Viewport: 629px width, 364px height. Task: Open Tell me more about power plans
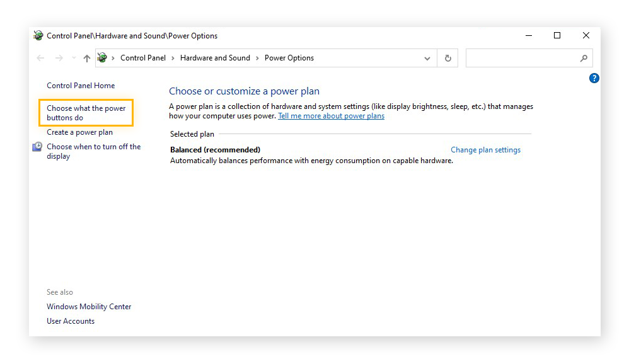tap(331, 116)
